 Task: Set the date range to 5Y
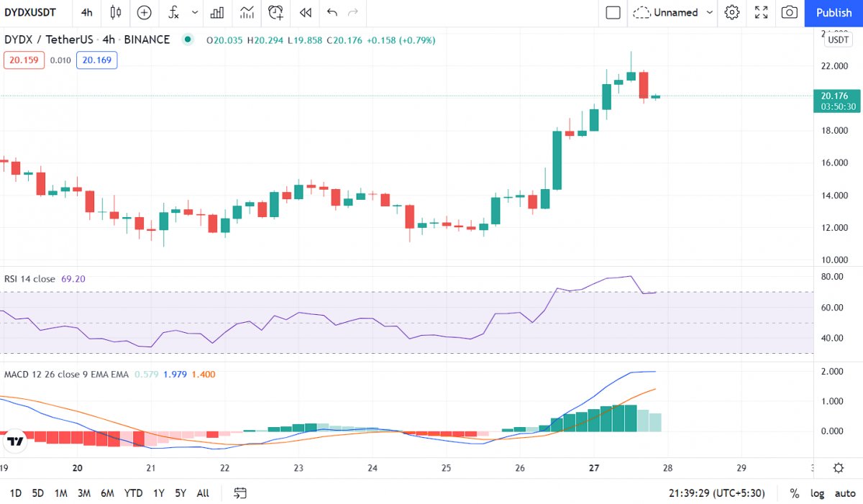pyautogui.click(x=181, y=493)
